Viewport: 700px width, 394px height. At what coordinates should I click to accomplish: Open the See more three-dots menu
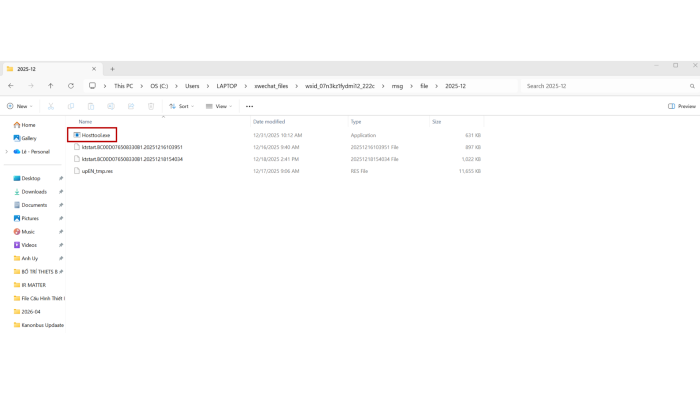pos(250,106)
